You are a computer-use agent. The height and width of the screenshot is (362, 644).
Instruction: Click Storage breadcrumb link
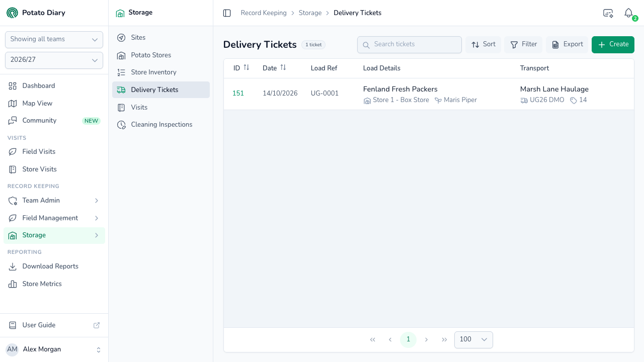(x=310, y=13)
